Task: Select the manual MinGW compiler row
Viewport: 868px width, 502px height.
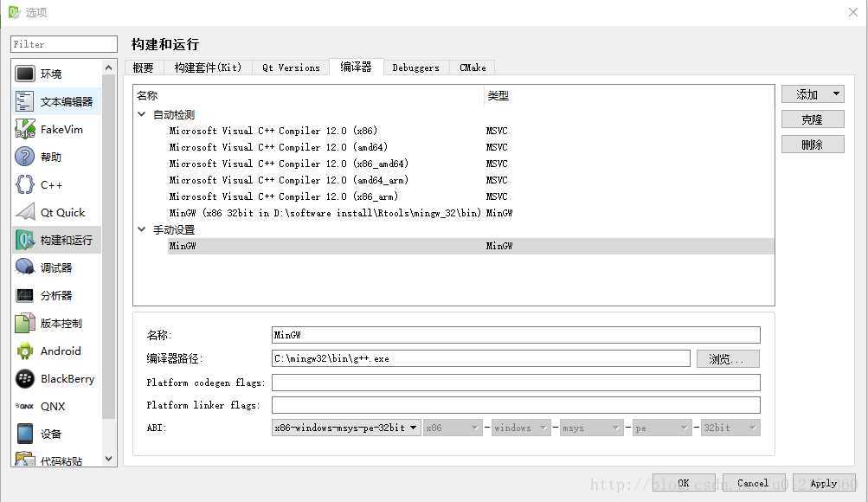Action: pos(471,246)
